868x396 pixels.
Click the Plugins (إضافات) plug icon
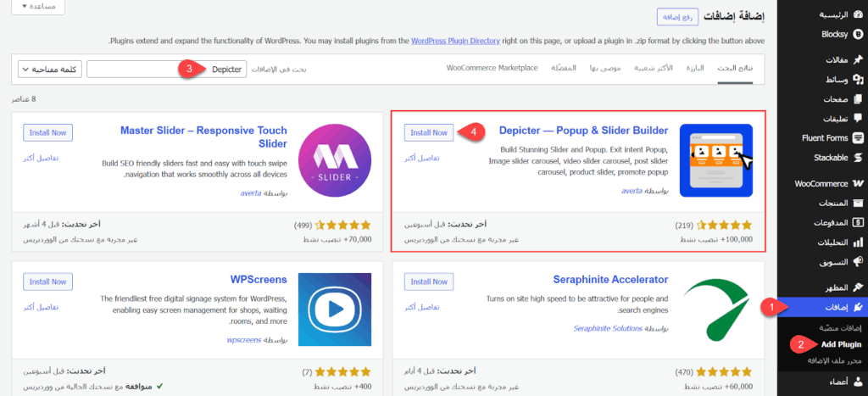858,306
